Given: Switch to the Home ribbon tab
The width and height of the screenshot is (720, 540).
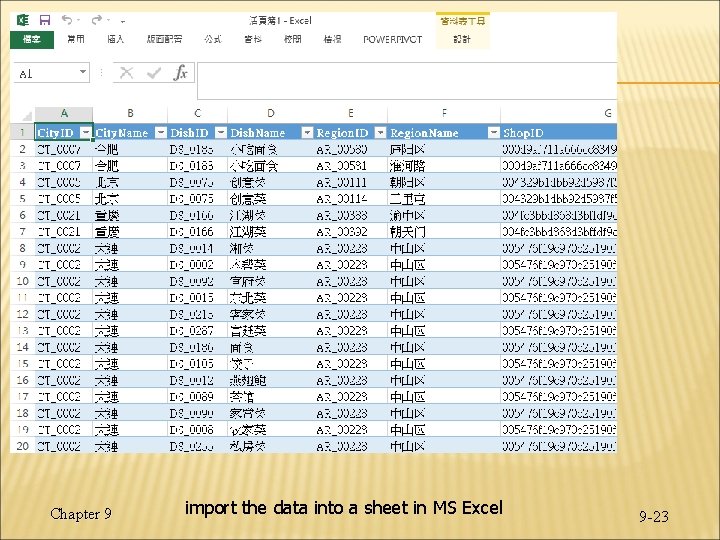Looking at the screenshot, I should 76,39.
